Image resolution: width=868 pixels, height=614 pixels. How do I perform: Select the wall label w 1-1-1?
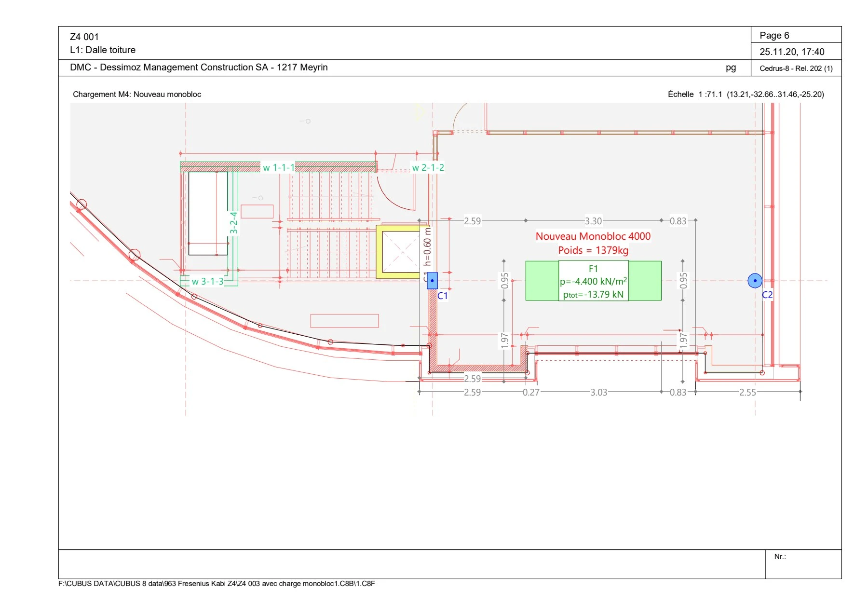click(278, 167)
